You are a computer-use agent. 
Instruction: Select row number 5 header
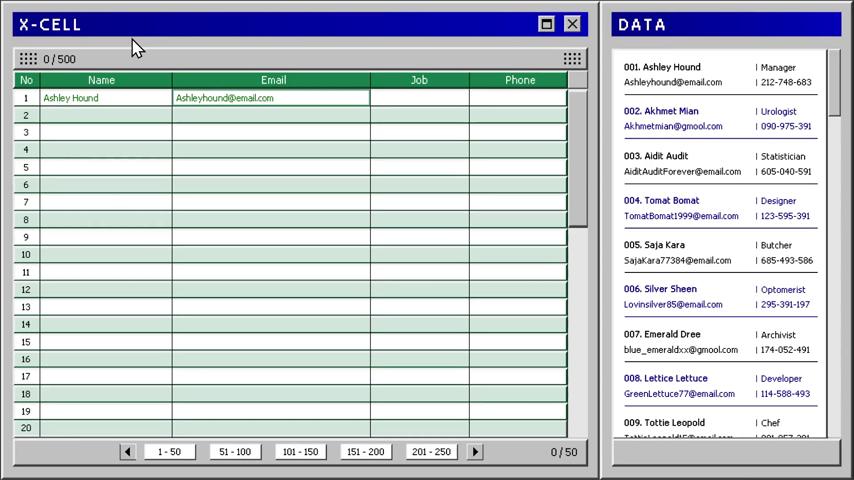[x=26, y=167]
